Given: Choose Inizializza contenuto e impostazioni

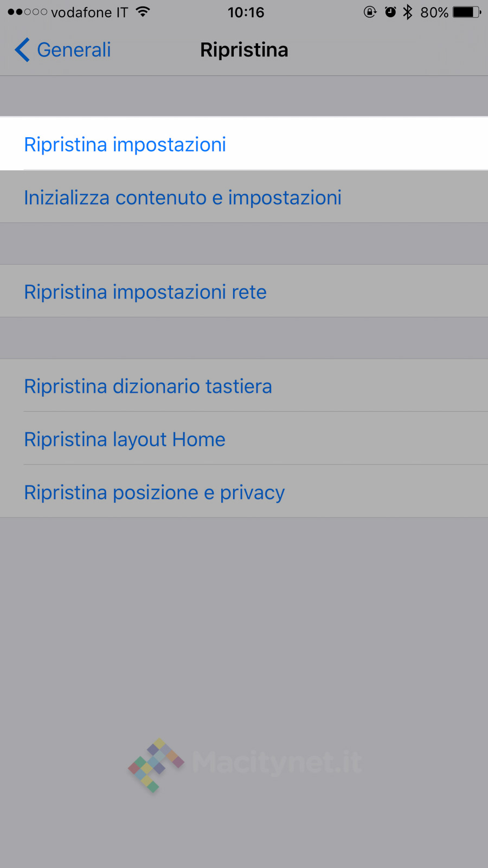Looking at the screenshot, I should pyautogui.click(x=183, y=198).
